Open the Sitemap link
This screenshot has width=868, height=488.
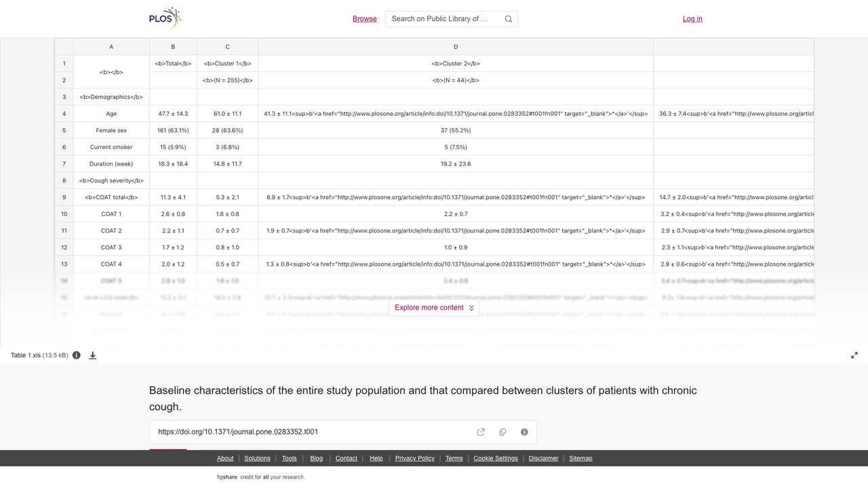pos(580,458)
